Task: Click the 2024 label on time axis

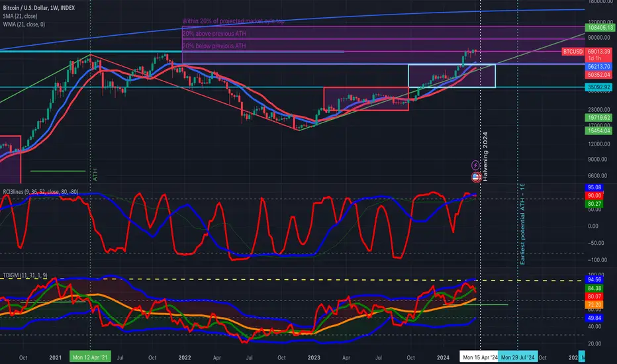Action: coord(443,357)
